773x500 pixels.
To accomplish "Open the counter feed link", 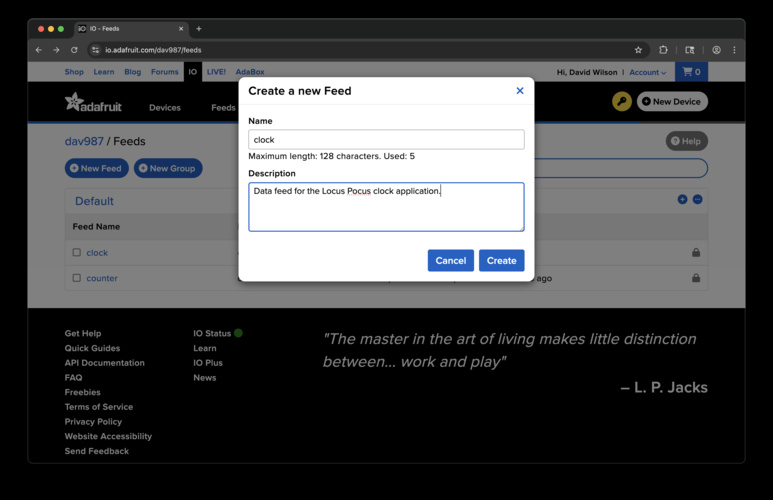I will (x=102, y=278).
